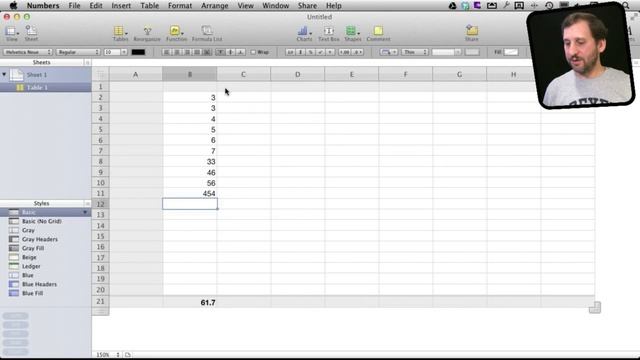Open the Format menu
Image resolution: width=640 pixels, height=360 pixels.
pyautogui.click(x=180, y=6)
